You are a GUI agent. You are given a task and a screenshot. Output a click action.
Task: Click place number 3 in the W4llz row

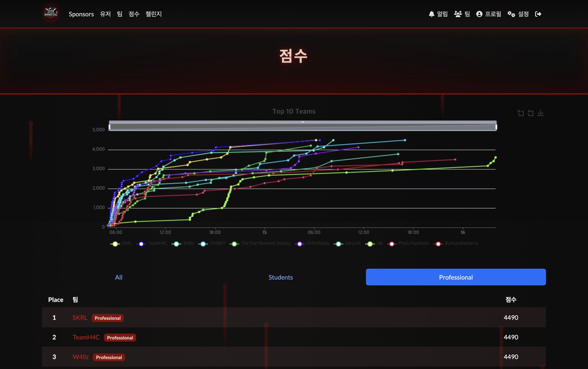(54, 357)
